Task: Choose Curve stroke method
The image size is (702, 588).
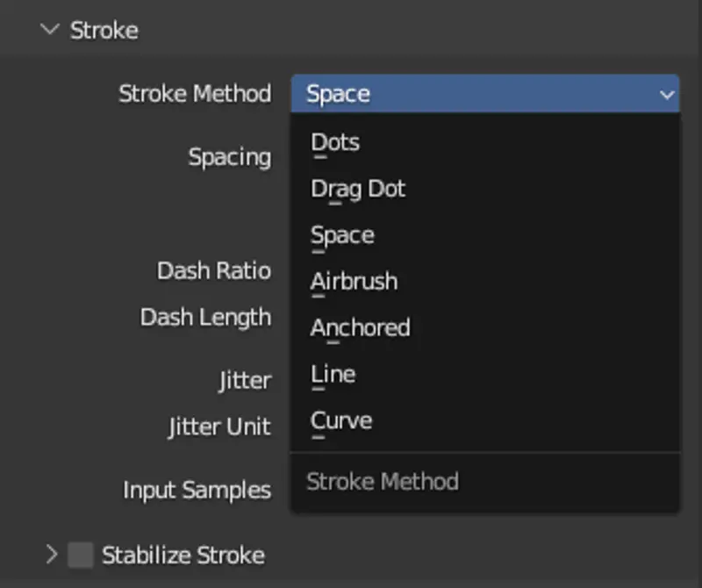Action: point(340,420)
